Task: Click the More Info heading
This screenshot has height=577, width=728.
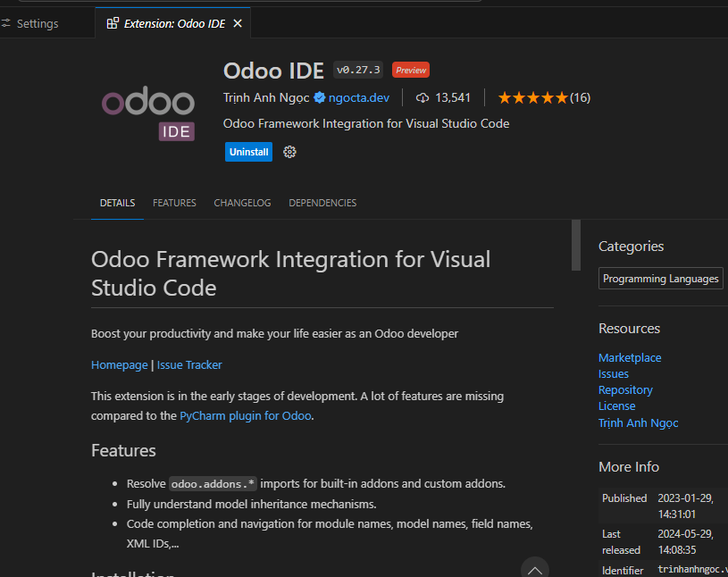Action: [629, 466]
